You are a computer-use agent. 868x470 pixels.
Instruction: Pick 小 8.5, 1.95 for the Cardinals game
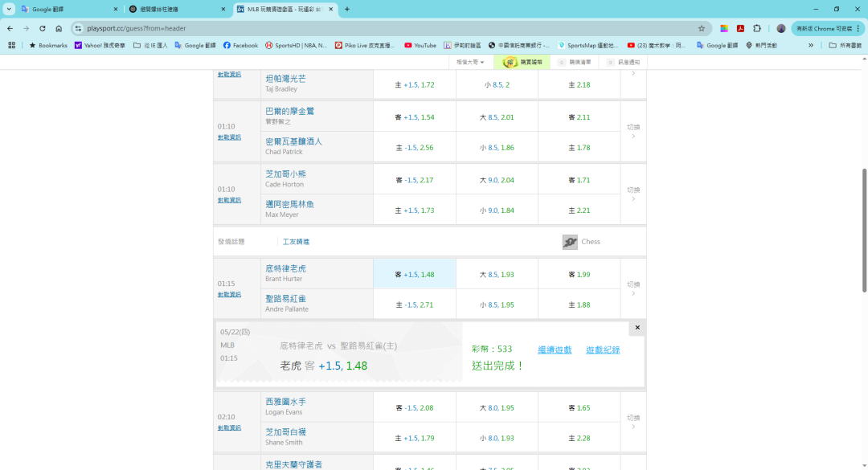click(497, 305)
